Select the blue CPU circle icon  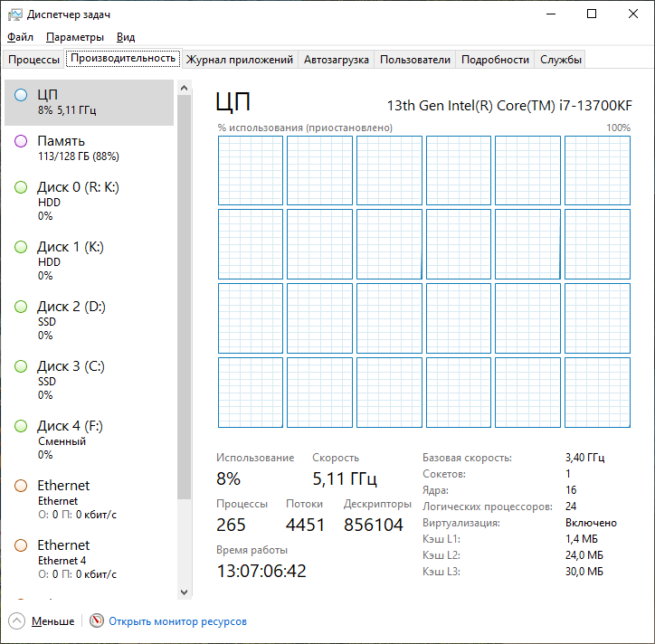pyautogui.click(x=21, y=95)
